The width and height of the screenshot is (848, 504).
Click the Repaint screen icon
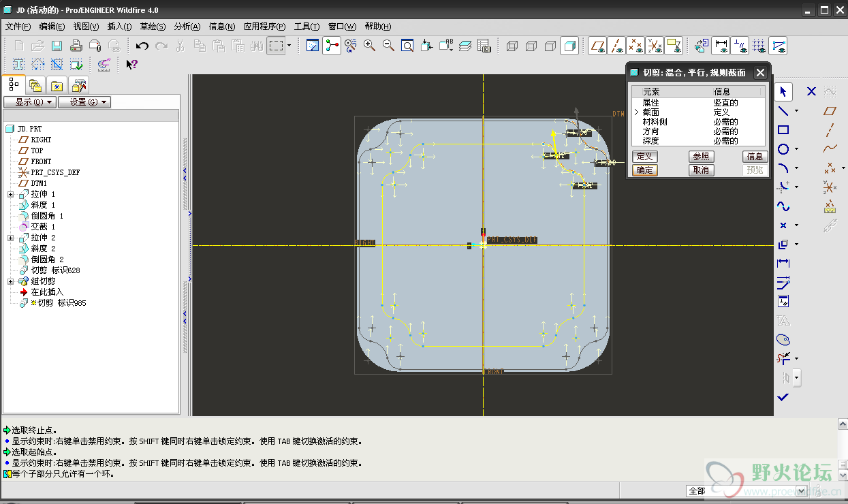[313, 46]
